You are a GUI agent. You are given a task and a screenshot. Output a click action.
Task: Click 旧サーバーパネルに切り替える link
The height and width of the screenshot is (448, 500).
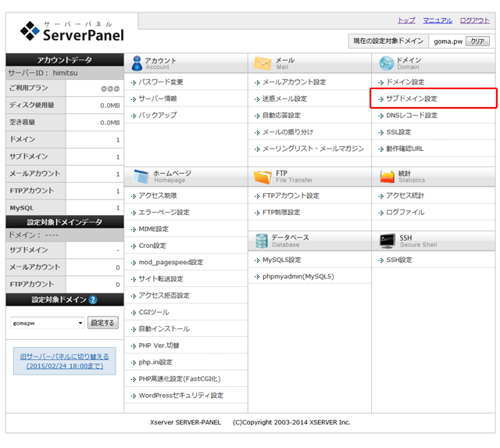coord(64,361)
